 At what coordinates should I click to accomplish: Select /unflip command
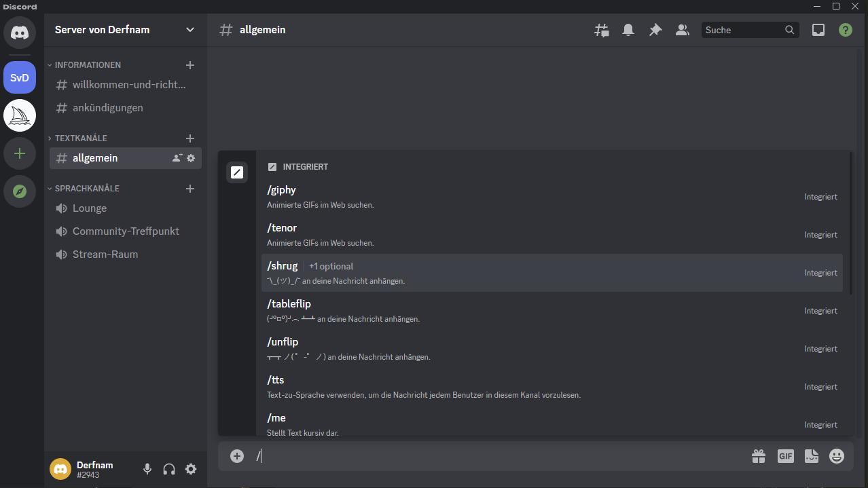552,349
